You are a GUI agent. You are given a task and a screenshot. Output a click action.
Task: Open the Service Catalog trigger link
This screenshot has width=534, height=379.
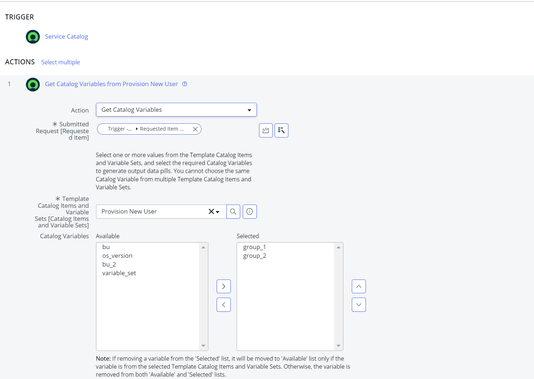click(x=66, y=36)
